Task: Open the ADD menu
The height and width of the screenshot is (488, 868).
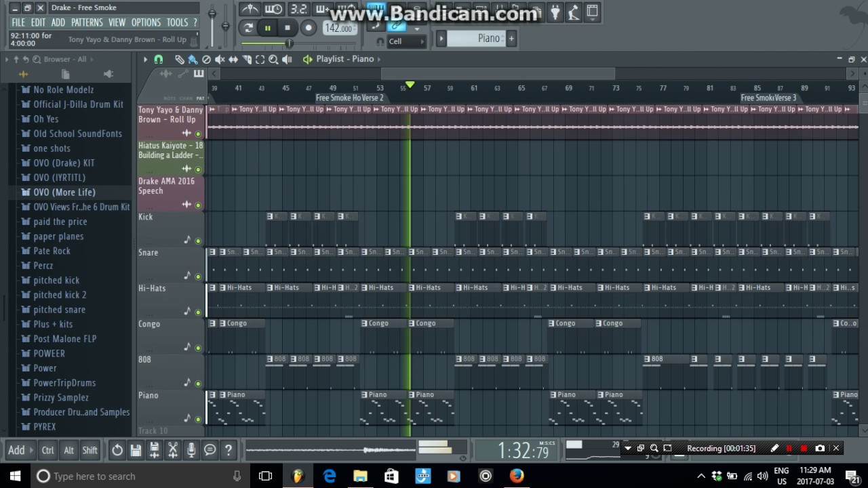Action: pyautogui.click(x=58, y=22)
